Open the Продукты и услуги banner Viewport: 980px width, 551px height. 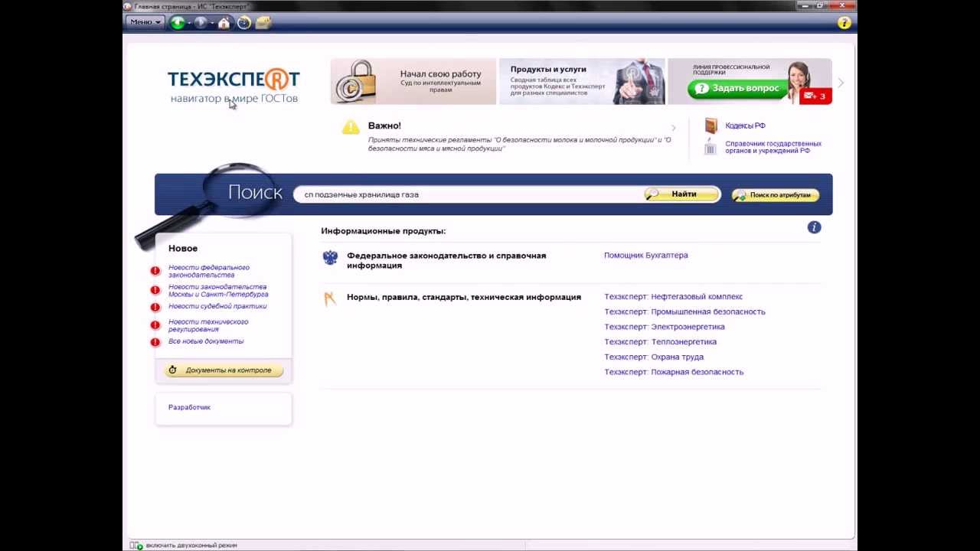(582, 81)
